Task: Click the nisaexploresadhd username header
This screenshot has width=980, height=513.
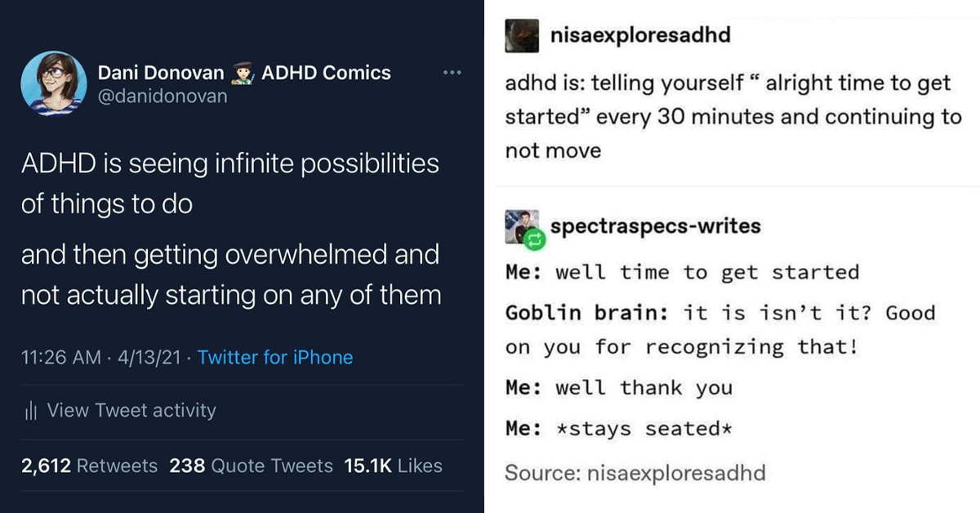Action: (641, 35)
